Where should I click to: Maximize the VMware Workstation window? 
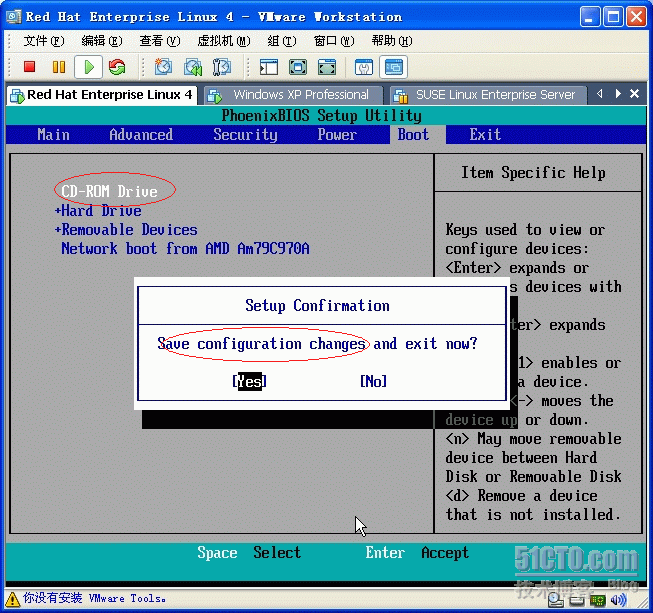[613, 17]
